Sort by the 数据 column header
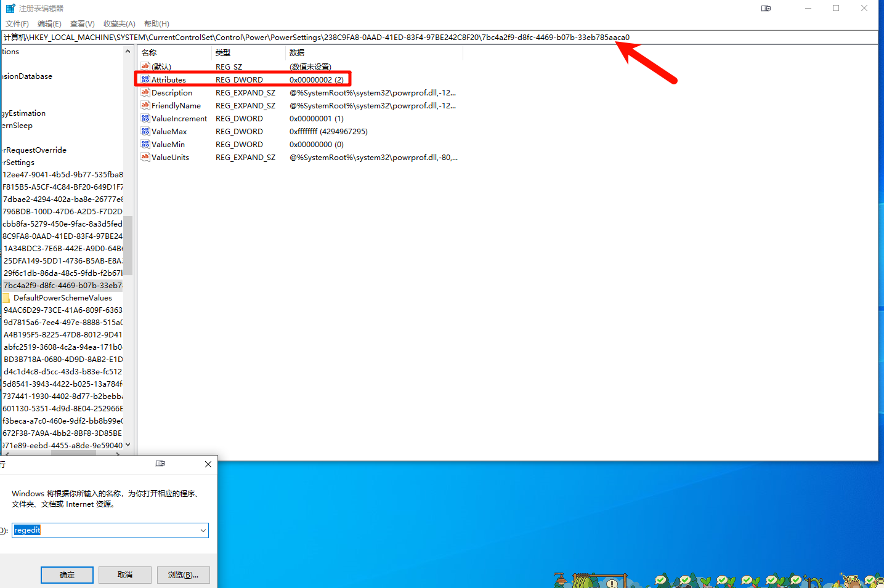 coord(375,53)
